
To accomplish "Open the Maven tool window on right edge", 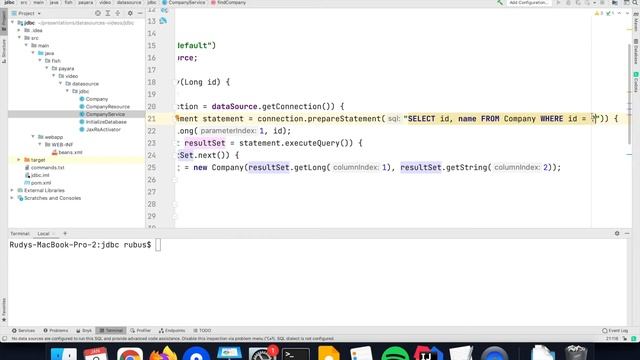I will (x=636, y=22).
